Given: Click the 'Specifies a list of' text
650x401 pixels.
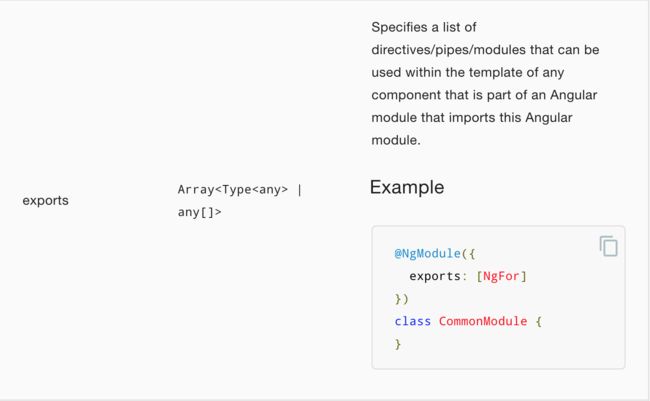Looking at the screenshot, I should (424, 27).
